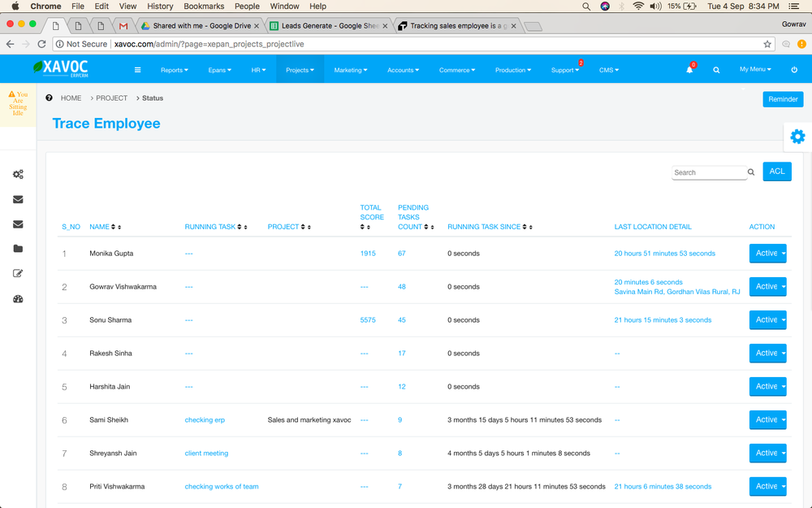
Task: Click the search magnifier in top navbar
Action: [x=716, y=70]
